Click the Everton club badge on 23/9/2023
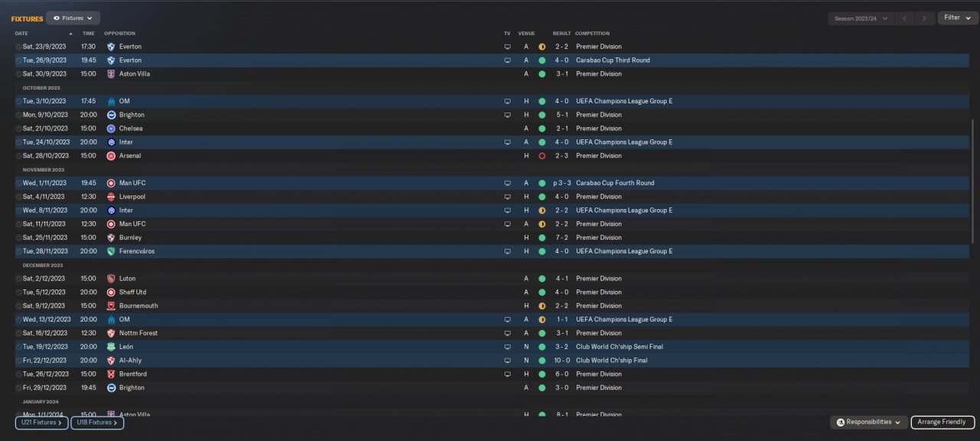Viewport: 980px width, 441px height. (x=111, y=47)
